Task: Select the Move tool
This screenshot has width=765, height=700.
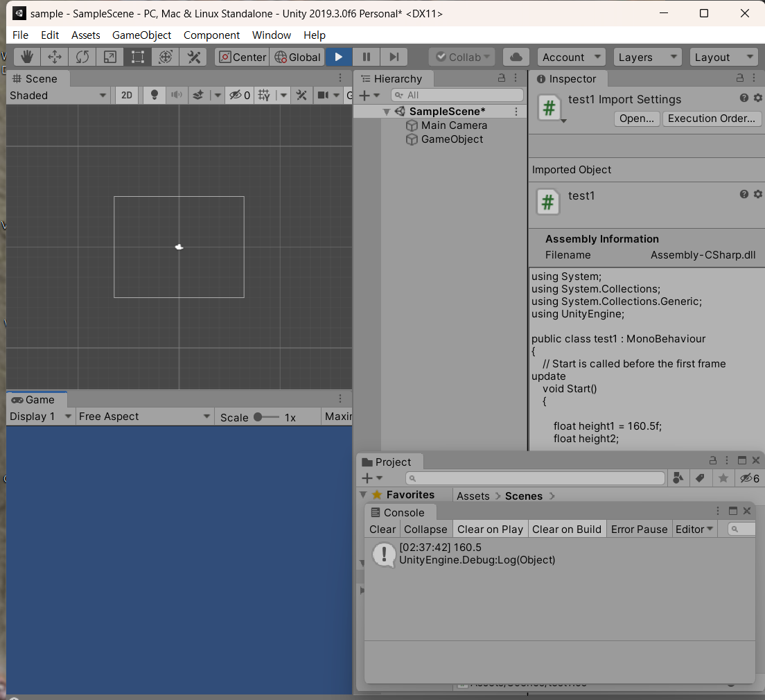Action: (55, 57)
